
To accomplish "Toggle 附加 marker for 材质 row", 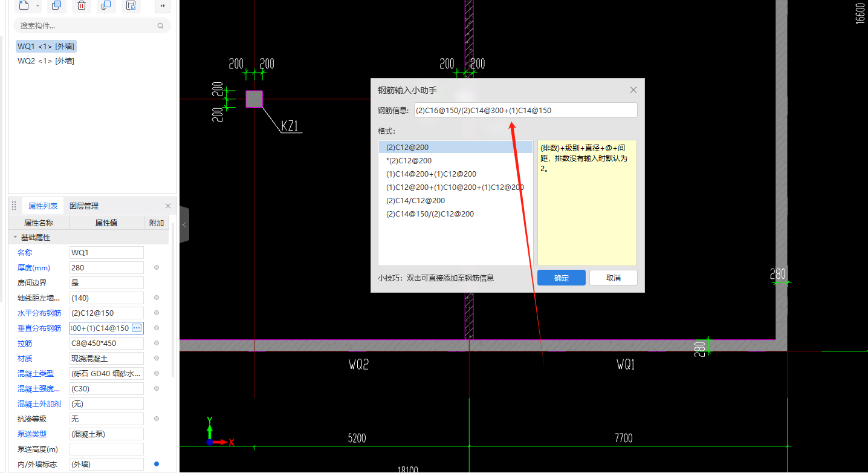I will 157,358.
